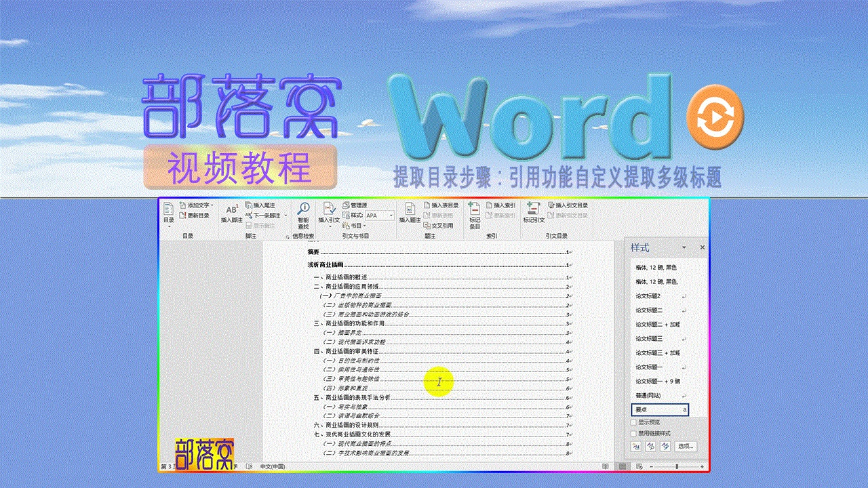Click 添加文字 in the 目录 group
868x488 pixels.
click(x=196, y=205)
